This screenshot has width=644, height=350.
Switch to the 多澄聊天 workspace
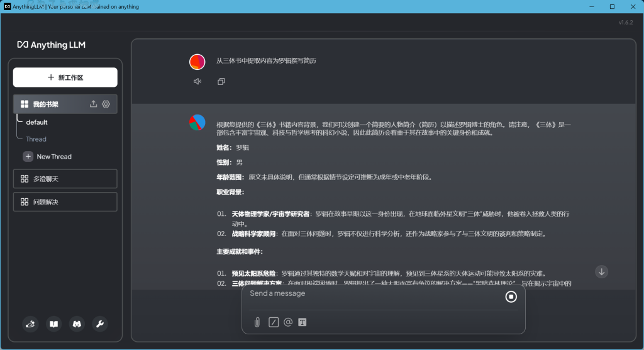pyautogui.click(x=65, y=179)
